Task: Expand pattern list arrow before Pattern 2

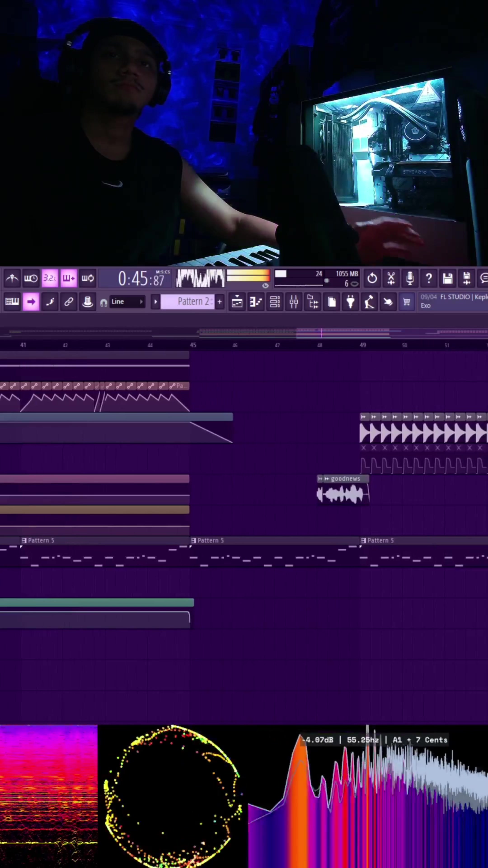Action: pyautogui.click(x=155, y=302)
